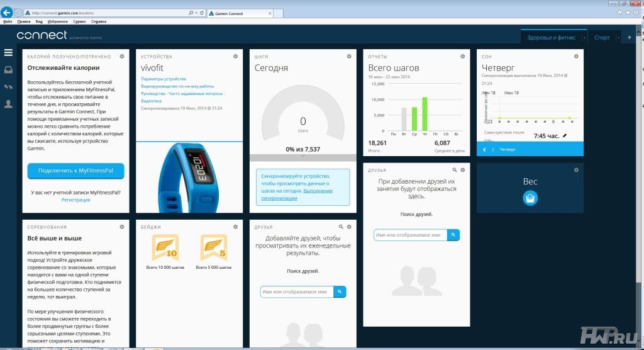Click the browser back arrow button

point(6,13)
